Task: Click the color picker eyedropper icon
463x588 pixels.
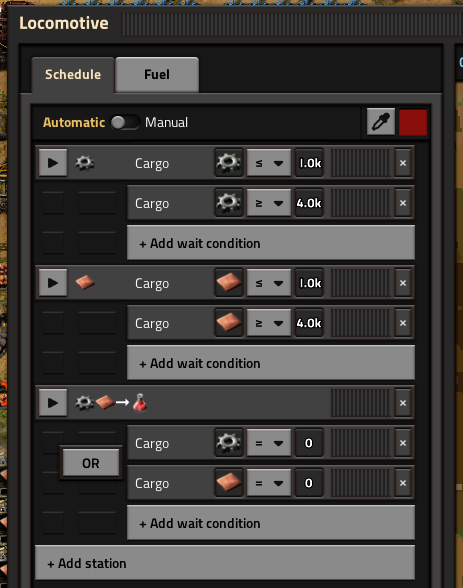Action: tap(381, 122)
